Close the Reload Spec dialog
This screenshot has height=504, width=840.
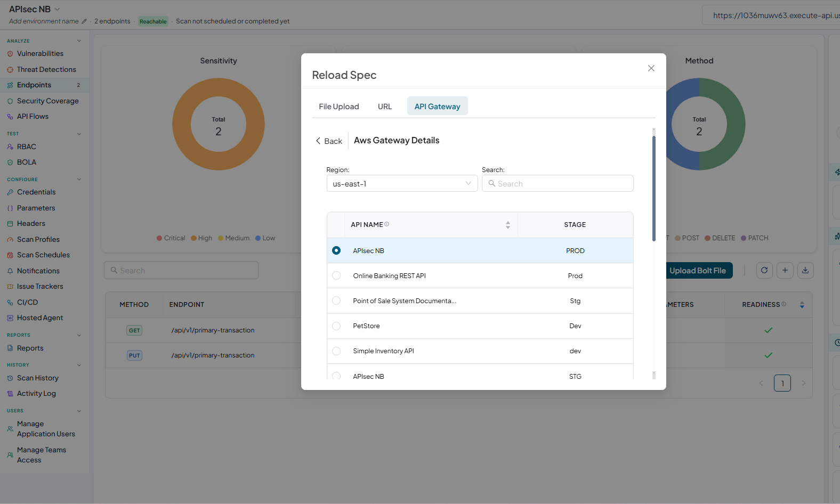click(x=651, y=68)
